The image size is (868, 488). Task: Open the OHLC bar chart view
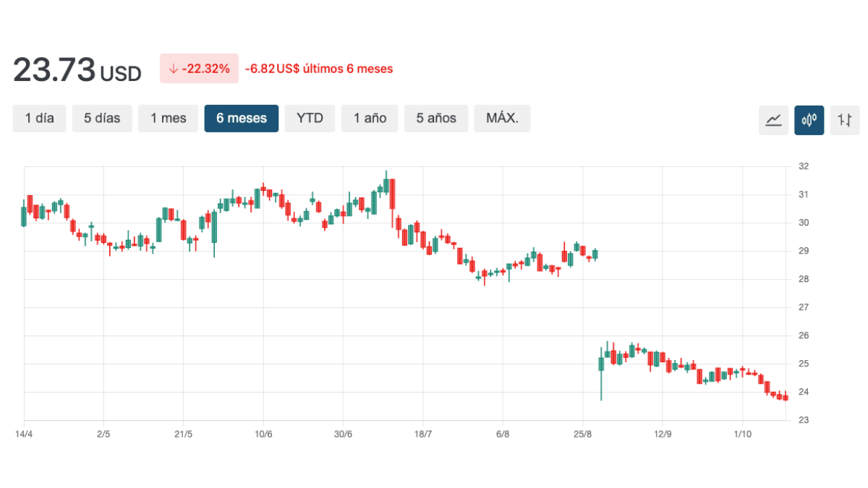tap(844, 120)
